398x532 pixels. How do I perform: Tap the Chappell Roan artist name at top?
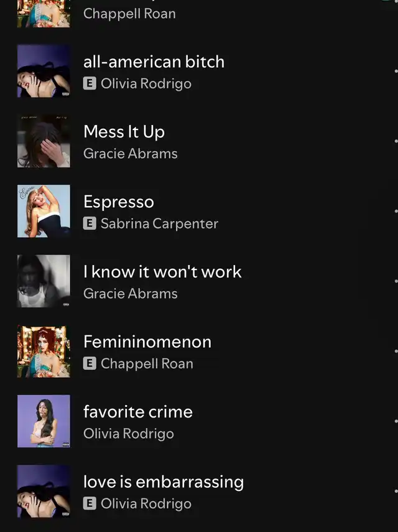point(129,13)
